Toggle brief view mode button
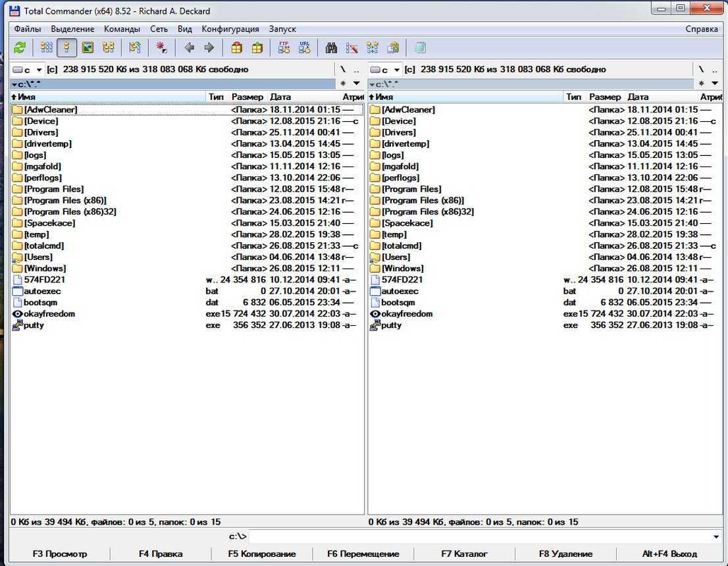Screen dimensions: 728x566 point(46,47)
